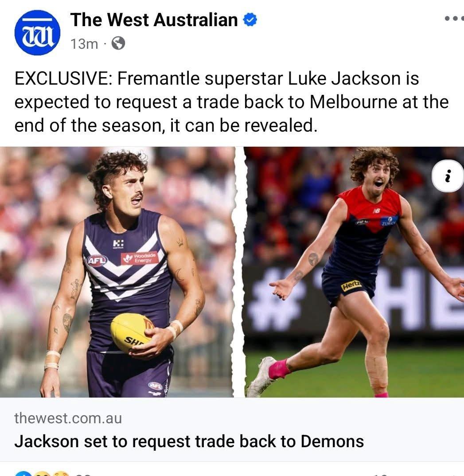Click the globe public audience icon
Image resolution: width=464 pixels, height=476 pixels.
point(118,43)
